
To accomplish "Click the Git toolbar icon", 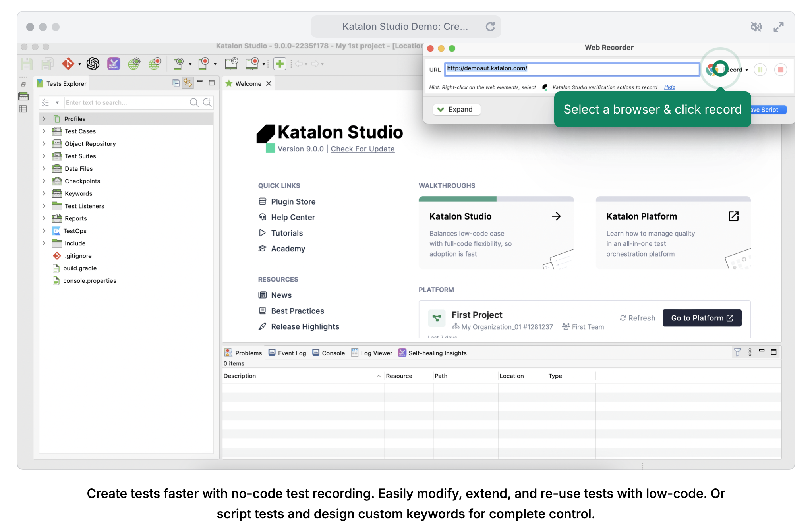I will [68, 64].
